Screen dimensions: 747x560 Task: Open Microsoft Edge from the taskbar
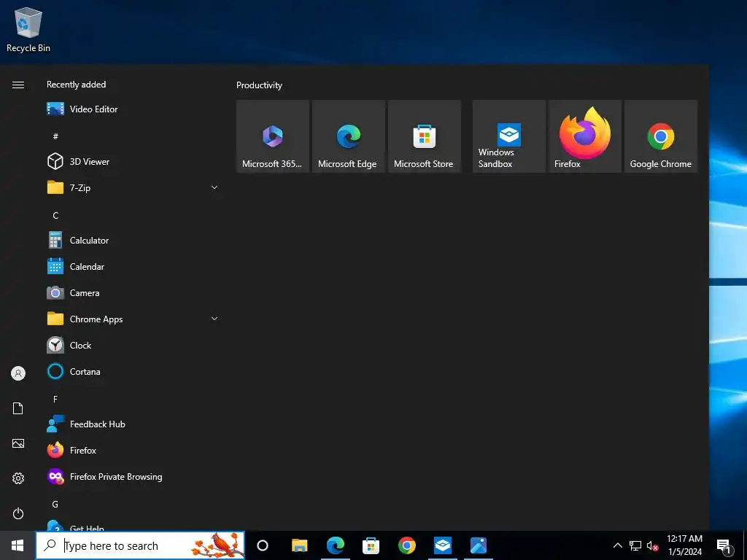click(x=336, y=545)
